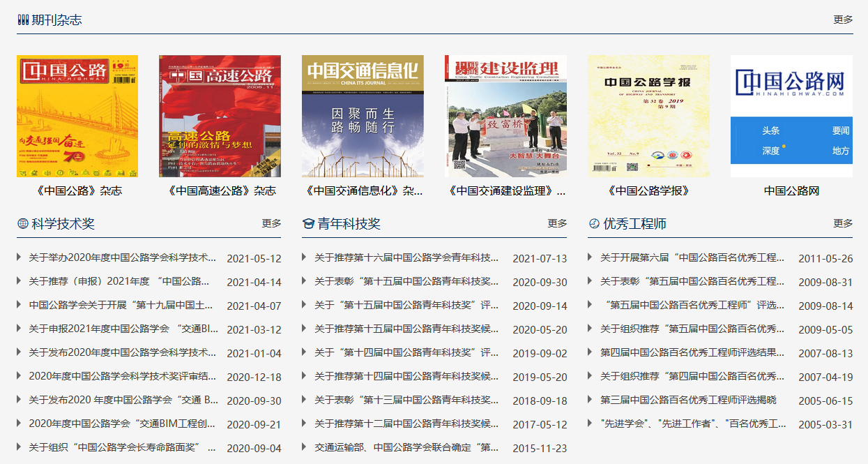Open 关于推荐第十二届中国公路青年科技奖候… article
This screenshot has height=464, width=868.
point(406,424)
